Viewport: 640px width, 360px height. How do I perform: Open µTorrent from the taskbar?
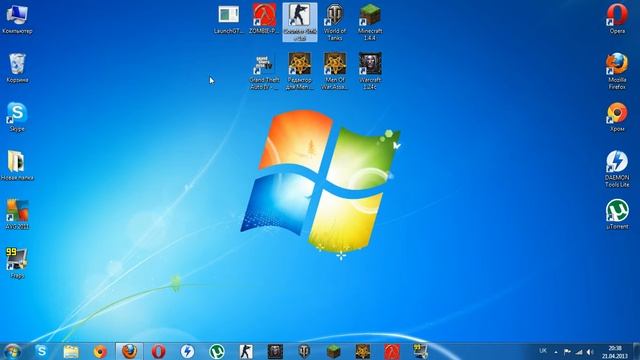click(x=217, y=351)
